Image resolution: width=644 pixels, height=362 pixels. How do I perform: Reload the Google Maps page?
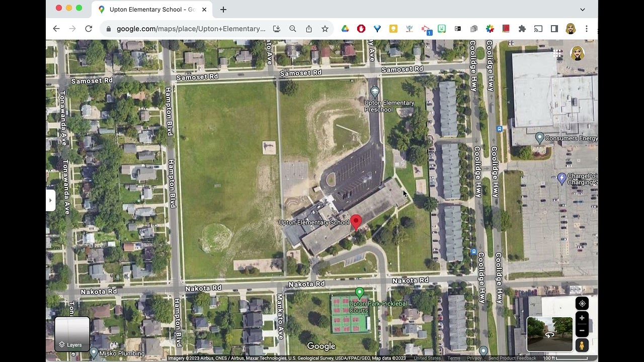(89, 29)
